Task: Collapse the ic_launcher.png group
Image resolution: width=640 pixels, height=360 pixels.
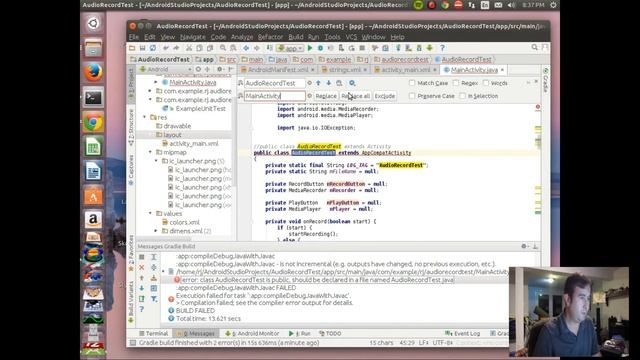Action: point(156,161)
